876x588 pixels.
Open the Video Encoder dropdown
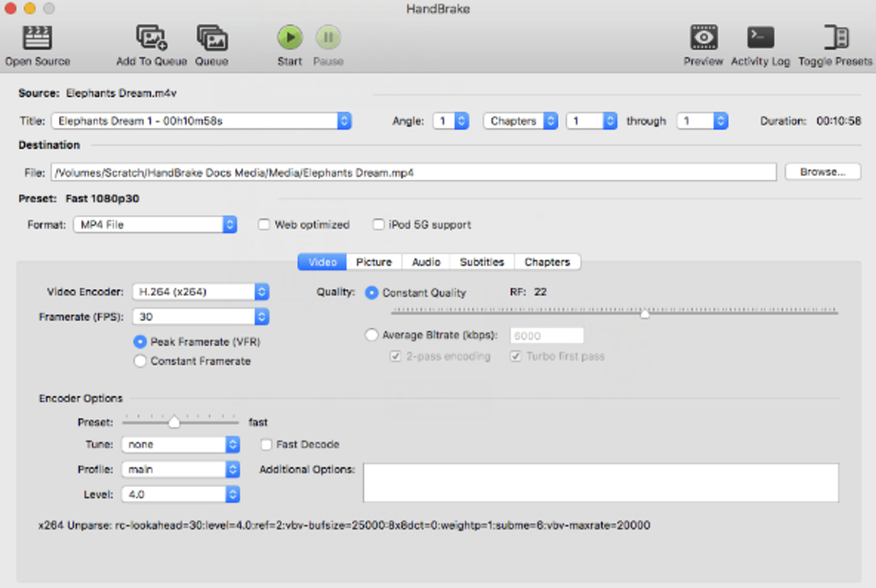tap(201, 292)
